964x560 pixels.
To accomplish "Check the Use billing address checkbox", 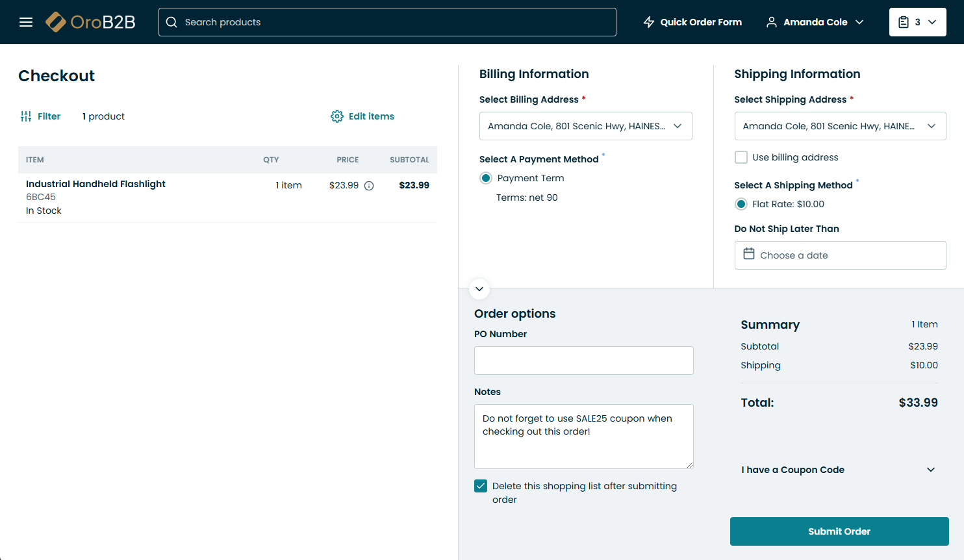I will pyautogui.click(x=741, y=157).
